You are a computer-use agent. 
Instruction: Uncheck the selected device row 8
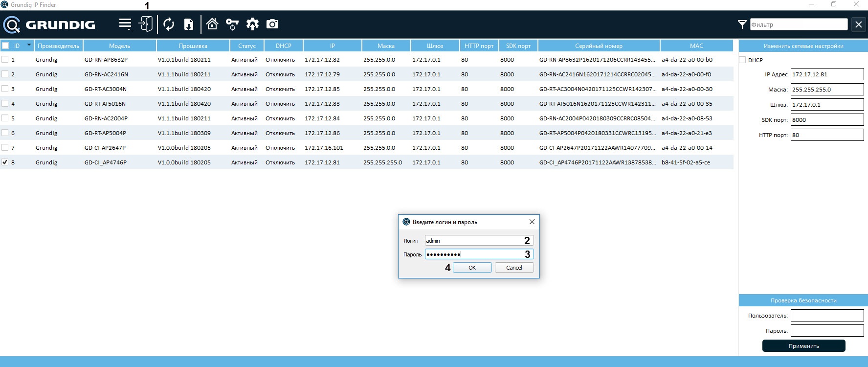[5, 162]
